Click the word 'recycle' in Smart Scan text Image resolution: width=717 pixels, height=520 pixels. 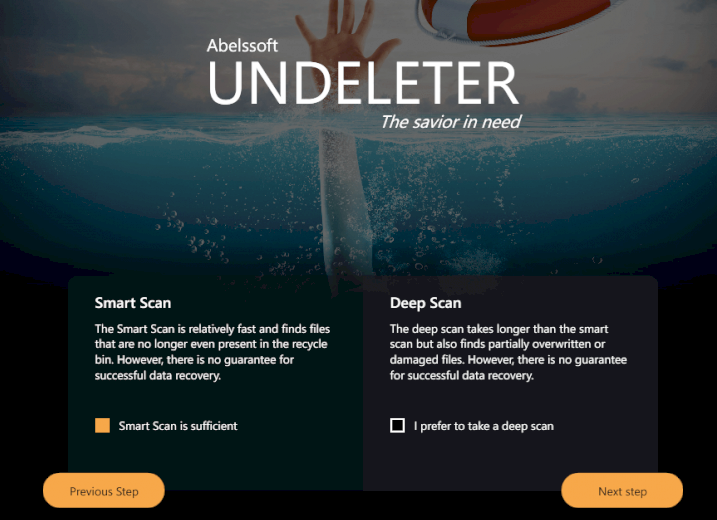tap(310, 344)
